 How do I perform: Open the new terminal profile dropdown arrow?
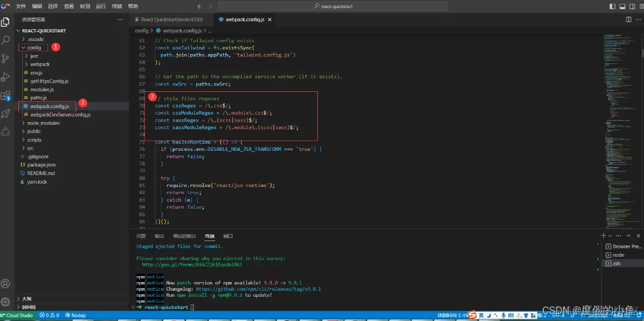point(610,236)
